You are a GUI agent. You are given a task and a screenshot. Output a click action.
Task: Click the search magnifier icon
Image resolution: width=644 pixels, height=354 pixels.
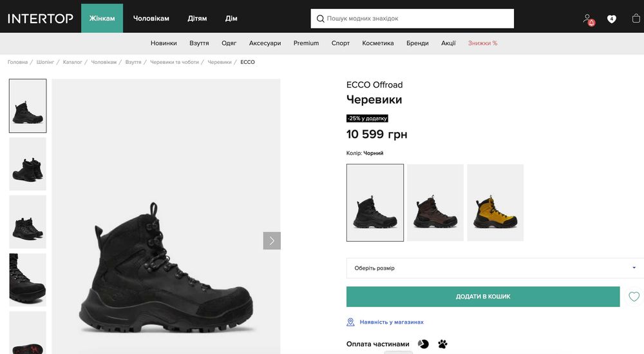[320, 19]
